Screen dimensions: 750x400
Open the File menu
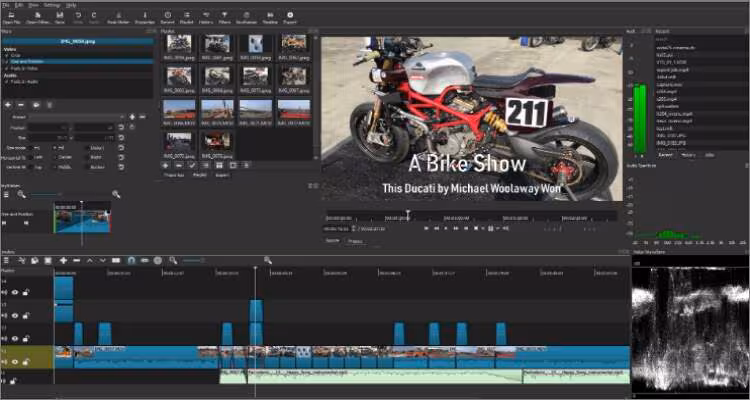pyautogui.click(x=5, y=5)
